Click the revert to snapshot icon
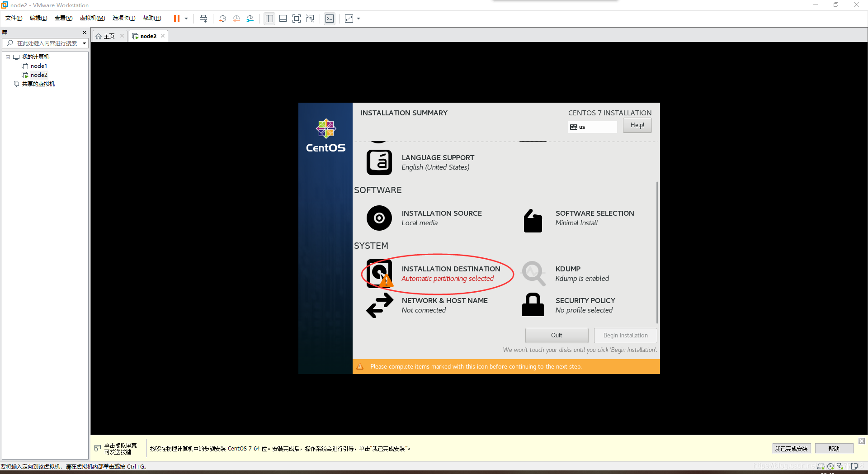 pyautogui.click(x=236, y=19)
